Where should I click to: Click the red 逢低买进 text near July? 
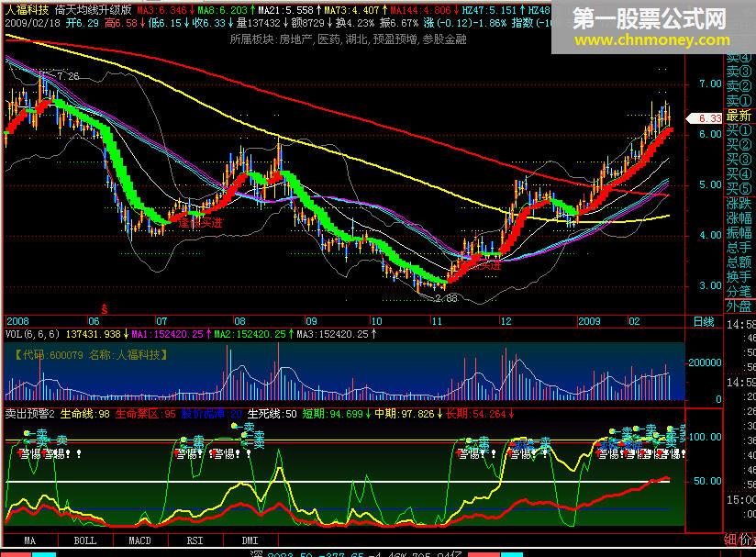(x=201, y=223)
